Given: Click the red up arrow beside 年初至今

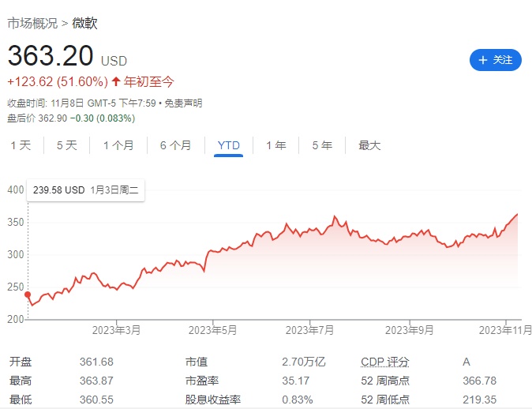Looking at the screenshot, I should (116, 81).
